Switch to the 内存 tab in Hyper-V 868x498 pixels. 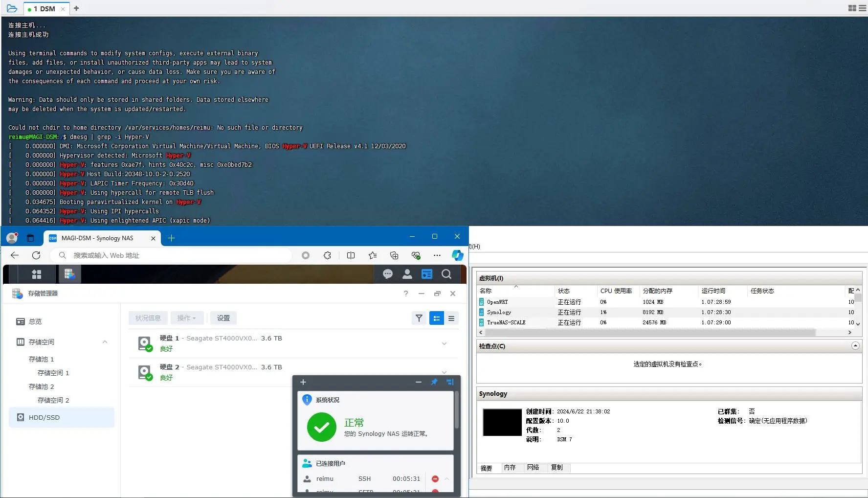[x=510, y=468]
